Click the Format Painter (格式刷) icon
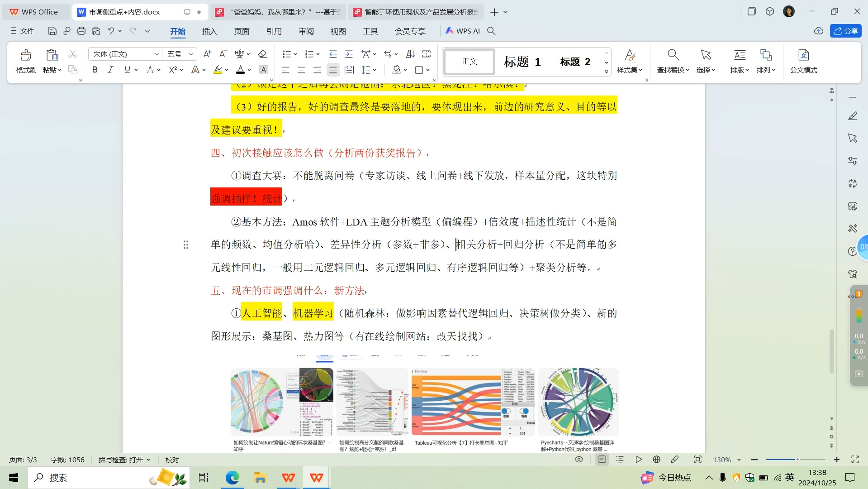Screen dimensions: 868x489 point(26,55)
